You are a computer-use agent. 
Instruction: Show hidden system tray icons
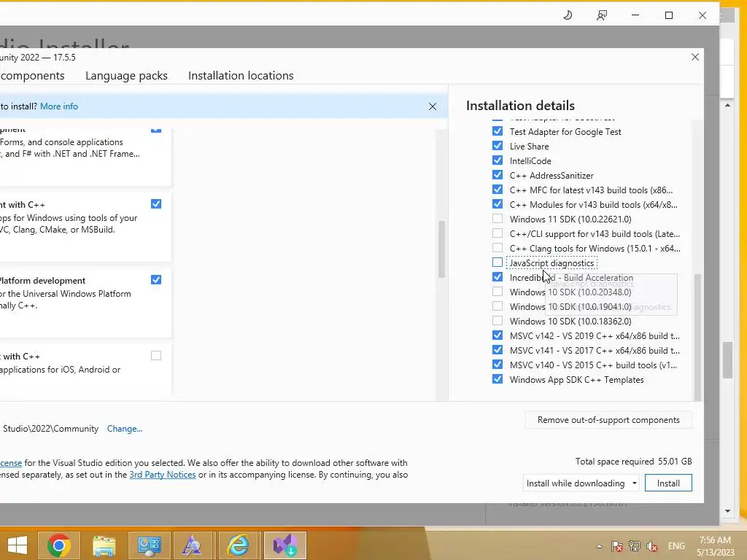(600, 546)
